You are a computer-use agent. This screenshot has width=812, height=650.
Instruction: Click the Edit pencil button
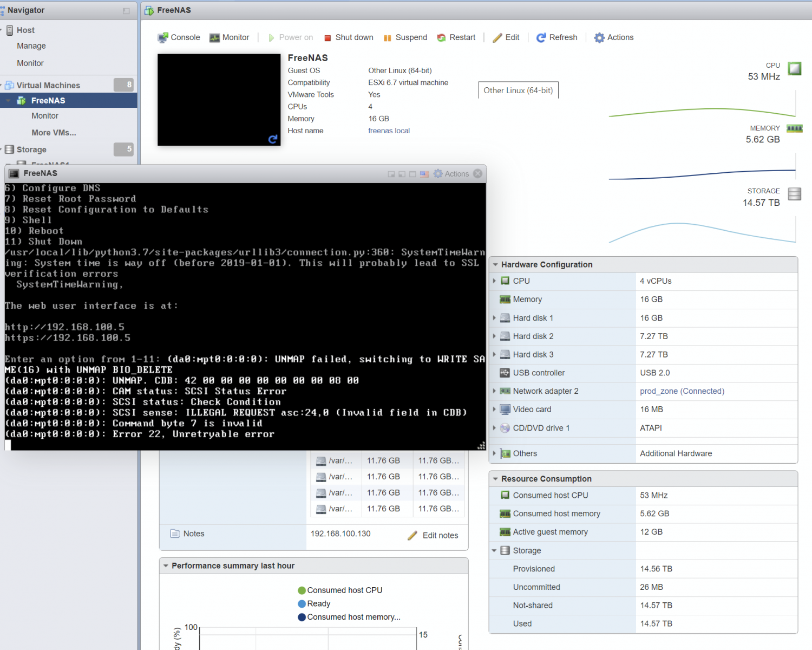tap(506, 37)
